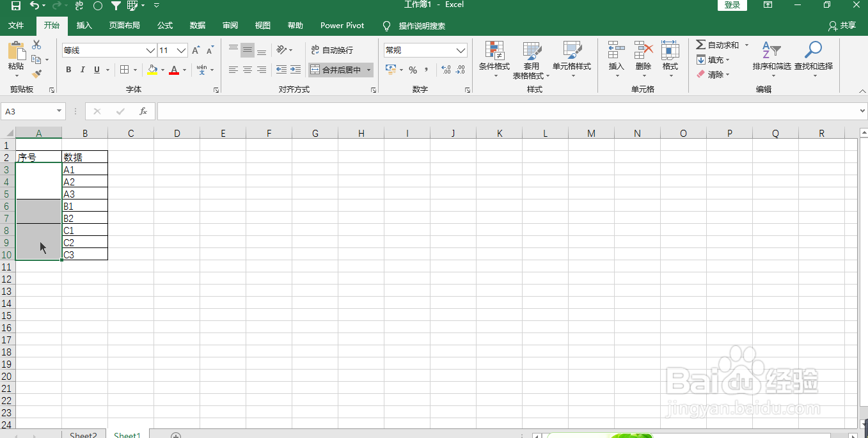Expand the AutoSum (自动求和) dropdown arrow

tap(746, 45)
